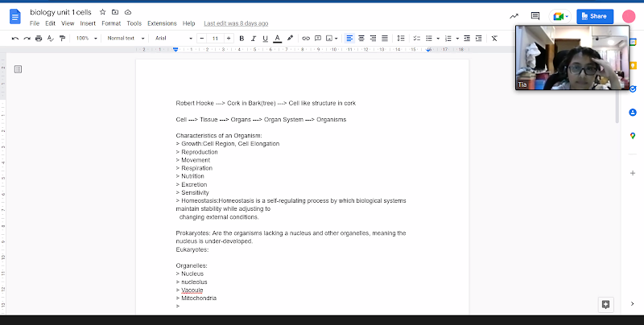Click the Explore button at bottom right
Screen dimensions: 644x325
coord(606,303)
